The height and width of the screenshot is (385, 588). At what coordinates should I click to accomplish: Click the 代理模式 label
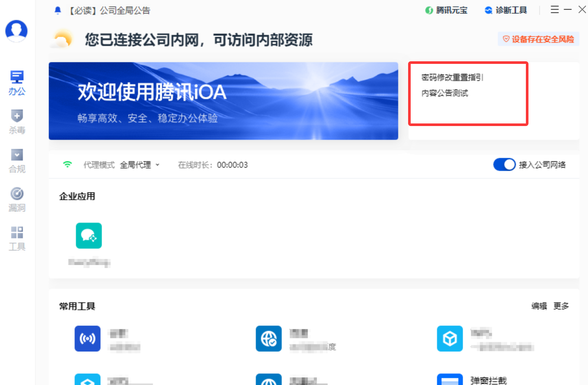tap(99, 165)
